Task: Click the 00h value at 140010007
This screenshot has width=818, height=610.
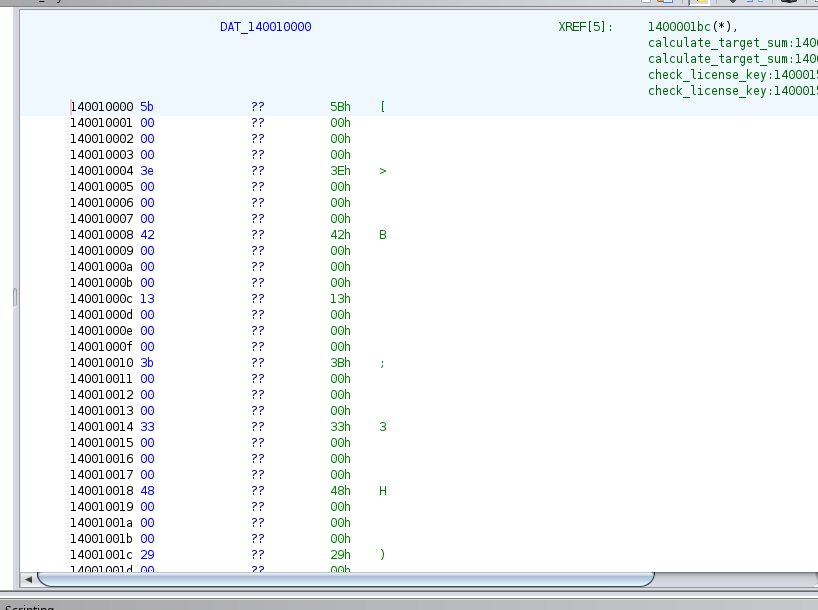Action: [x=340, y=219]
